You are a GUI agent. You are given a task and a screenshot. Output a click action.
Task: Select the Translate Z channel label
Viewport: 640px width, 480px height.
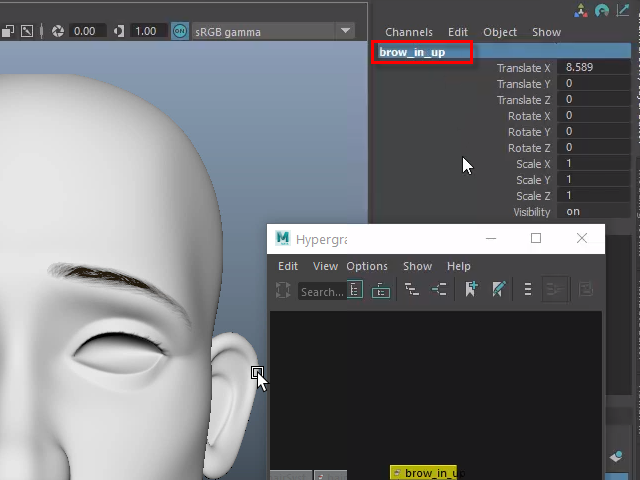[523, 100]
